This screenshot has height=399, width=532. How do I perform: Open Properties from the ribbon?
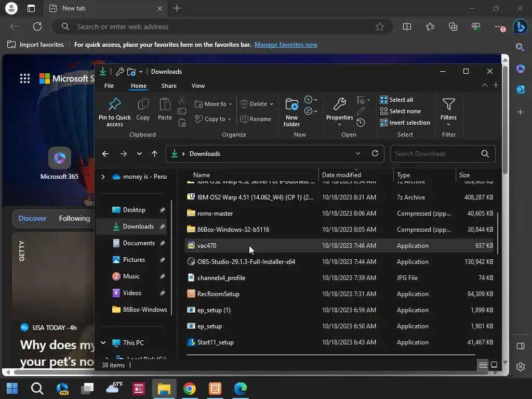click(x=339, y=112)
